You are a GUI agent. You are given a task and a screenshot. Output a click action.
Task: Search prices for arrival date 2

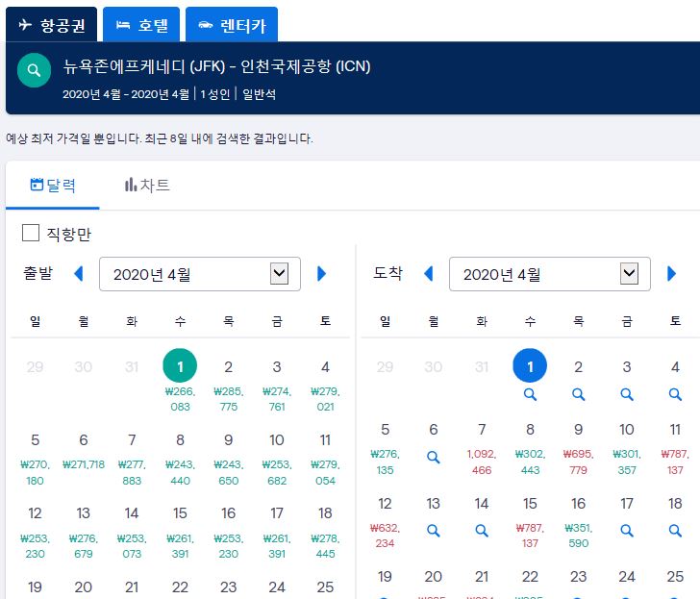[x=579, y=394]
